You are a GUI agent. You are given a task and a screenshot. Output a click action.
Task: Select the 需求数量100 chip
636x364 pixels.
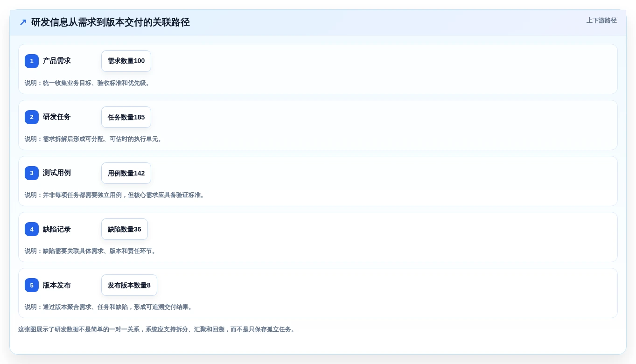(126, 61)
